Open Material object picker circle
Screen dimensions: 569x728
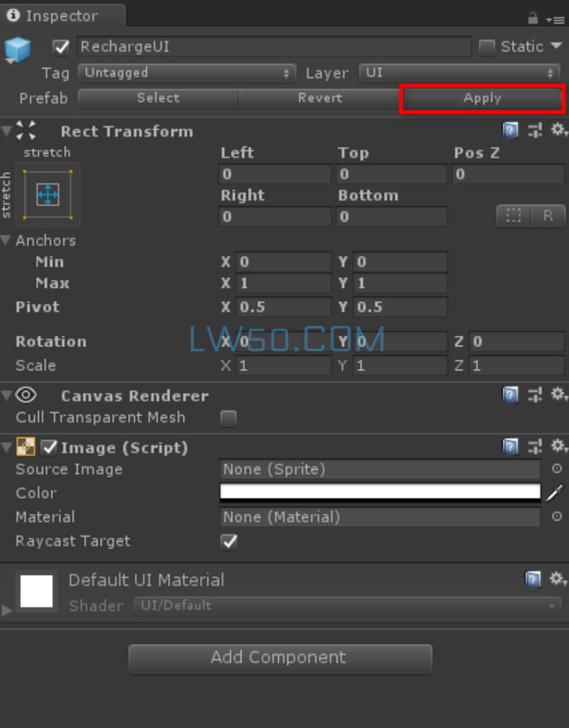pyautogui.click(x=556, y=517)
